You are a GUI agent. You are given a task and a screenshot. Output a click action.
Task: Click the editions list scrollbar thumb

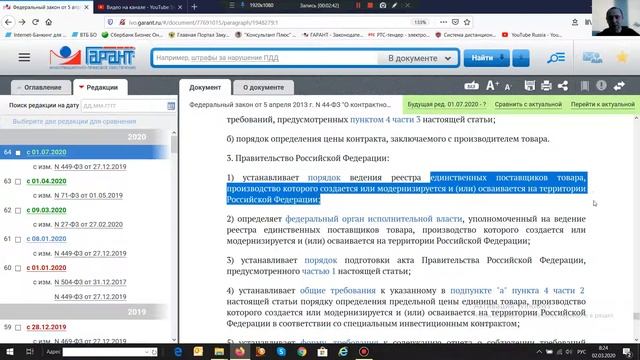(x=174, y=144)
